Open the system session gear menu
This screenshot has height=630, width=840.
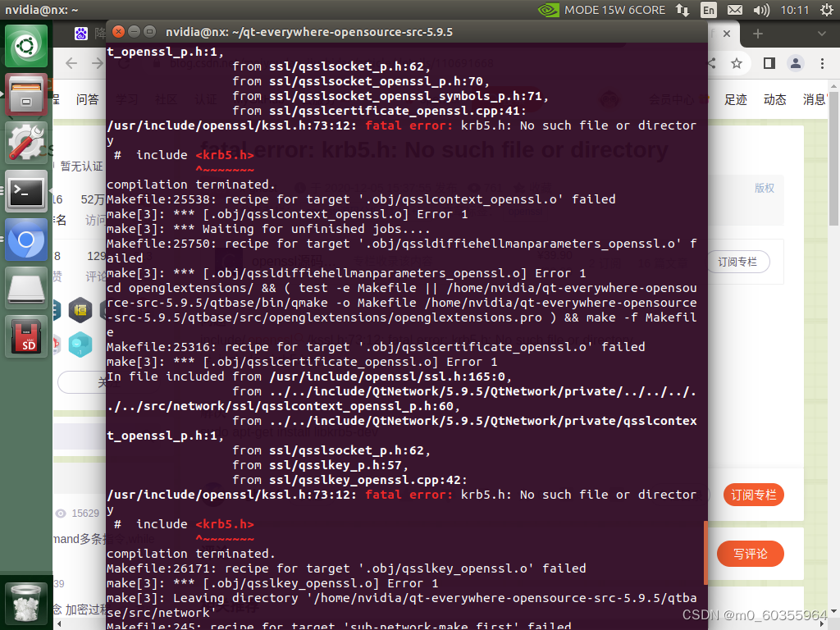click(827, 10)
